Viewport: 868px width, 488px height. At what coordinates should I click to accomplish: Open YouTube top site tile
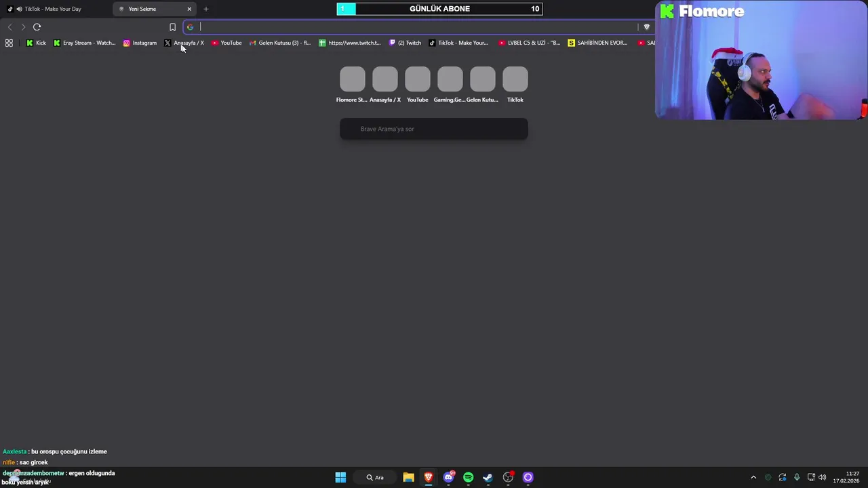tap(418, 85)
